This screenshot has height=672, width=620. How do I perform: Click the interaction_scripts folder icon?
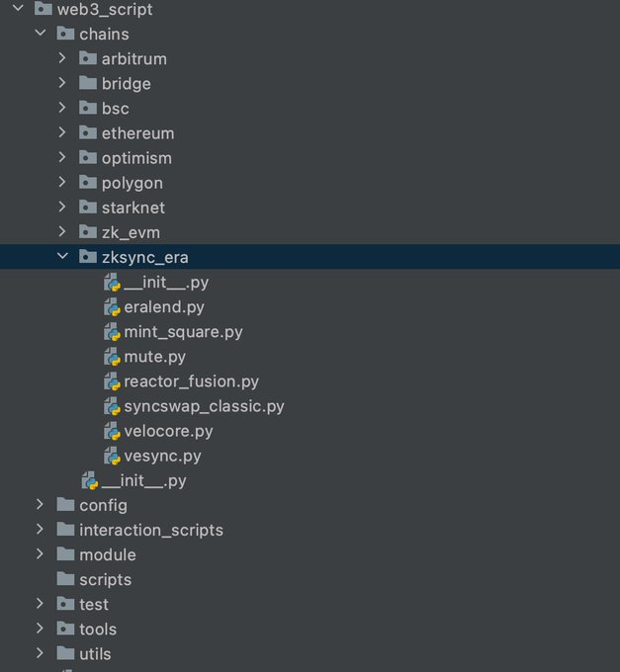point(65,530)
